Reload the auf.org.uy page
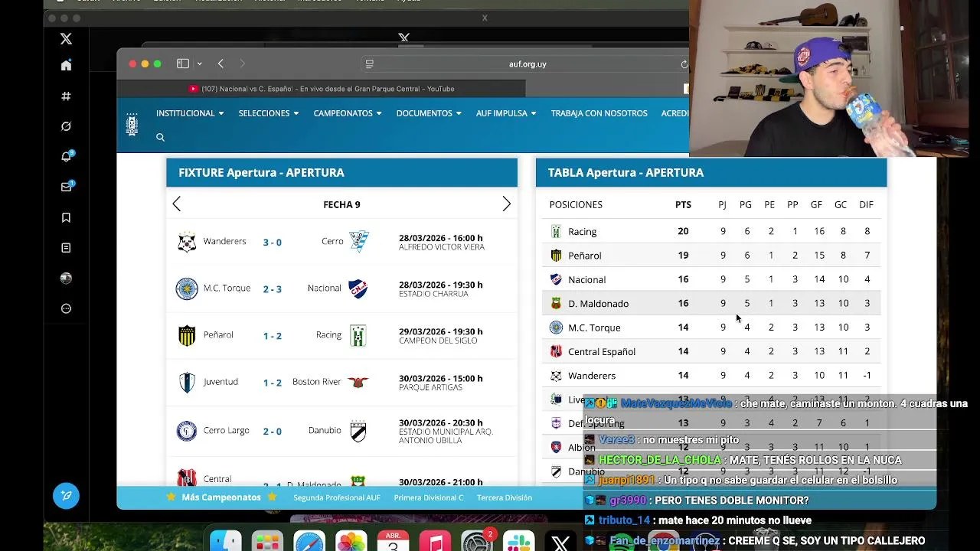 684,64
